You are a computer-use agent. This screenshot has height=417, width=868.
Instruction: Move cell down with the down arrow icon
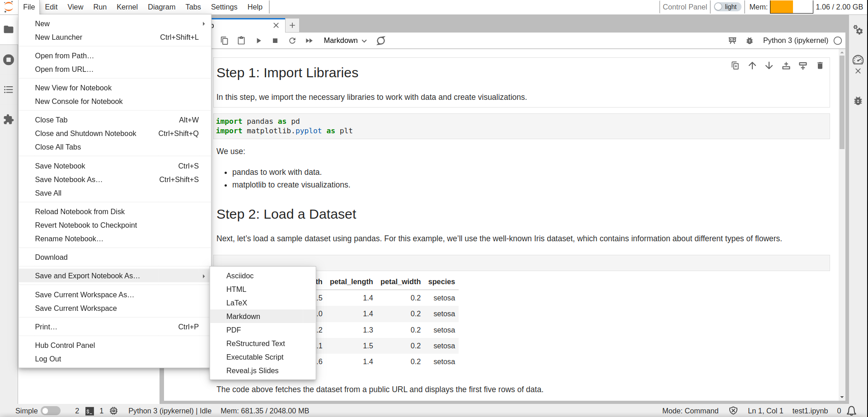(769, 66)
